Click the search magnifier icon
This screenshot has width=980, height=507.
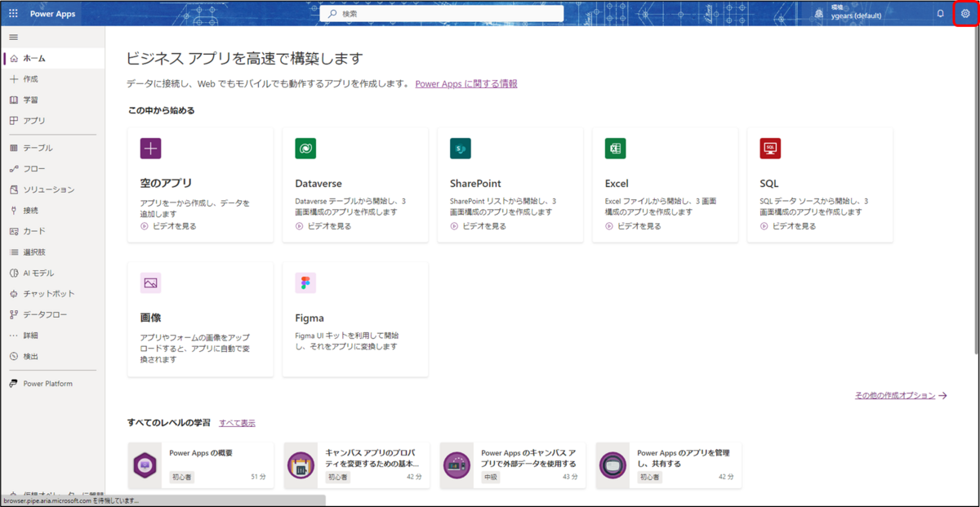tap(332, 14)
